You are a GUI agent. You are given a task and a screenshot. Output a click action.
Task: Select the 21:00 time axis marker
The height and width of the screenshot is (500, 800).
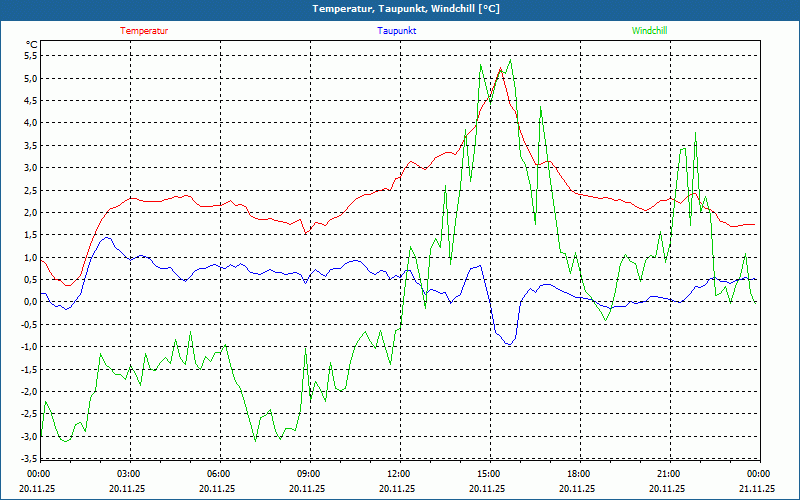pyautogui.click(x=669, y=474)
